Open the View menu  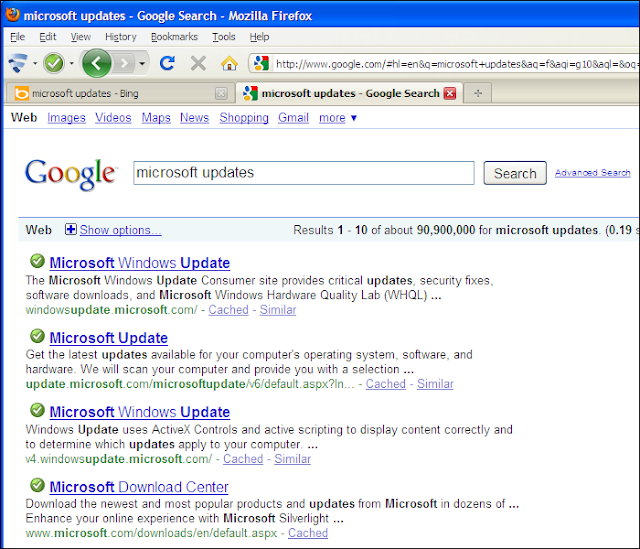click(x=80, y=37)
